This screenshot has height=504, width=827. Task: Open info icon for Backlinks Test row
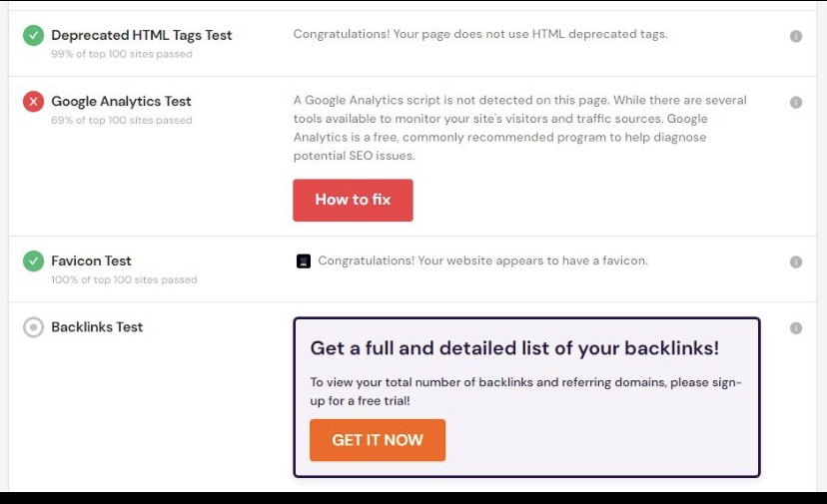796,328
